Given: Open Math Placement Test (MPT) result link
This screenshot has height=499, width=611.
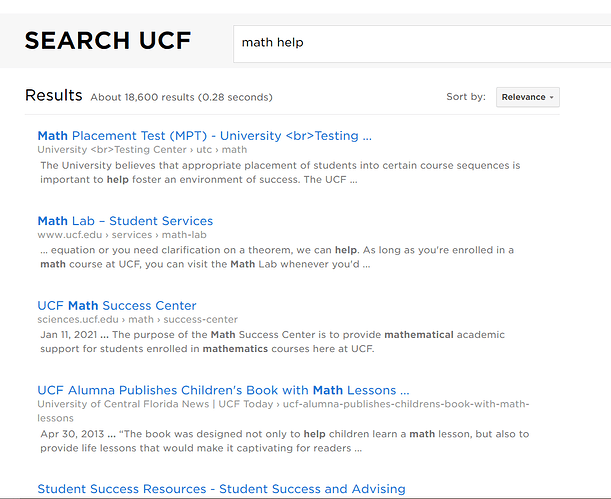Looking at the screenshot, I should coord(205,136).
